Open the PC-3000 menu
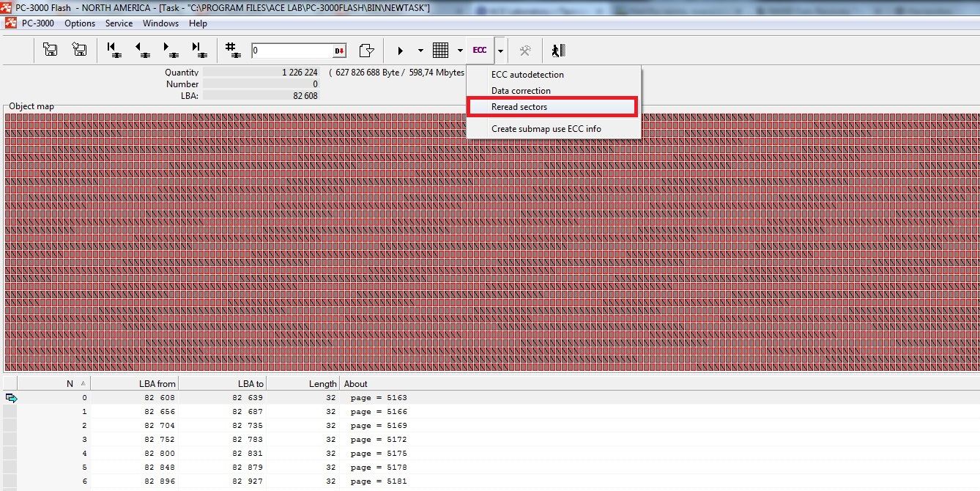 38,23
